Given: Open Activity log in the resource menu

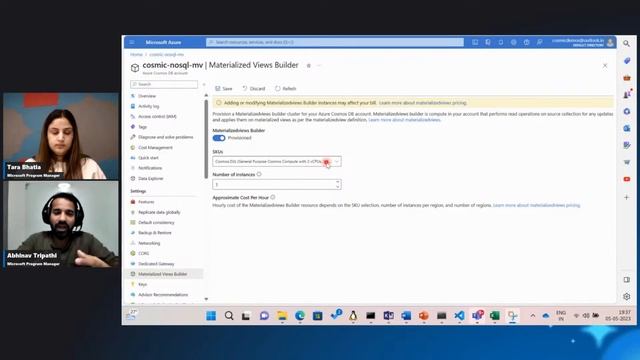Looking at the screenshot, I should tap(149, 106).
